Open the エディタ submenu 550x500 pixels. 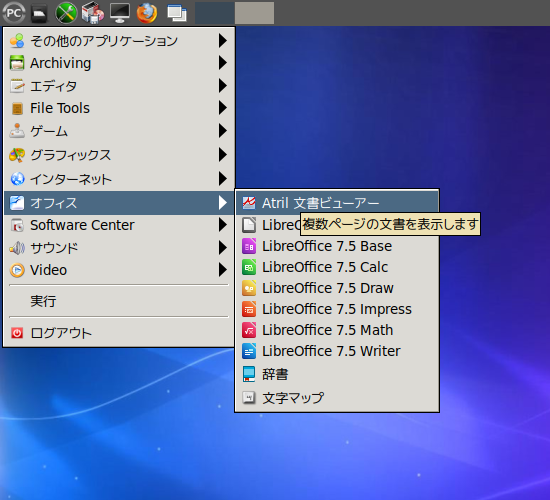coord(119,86)
